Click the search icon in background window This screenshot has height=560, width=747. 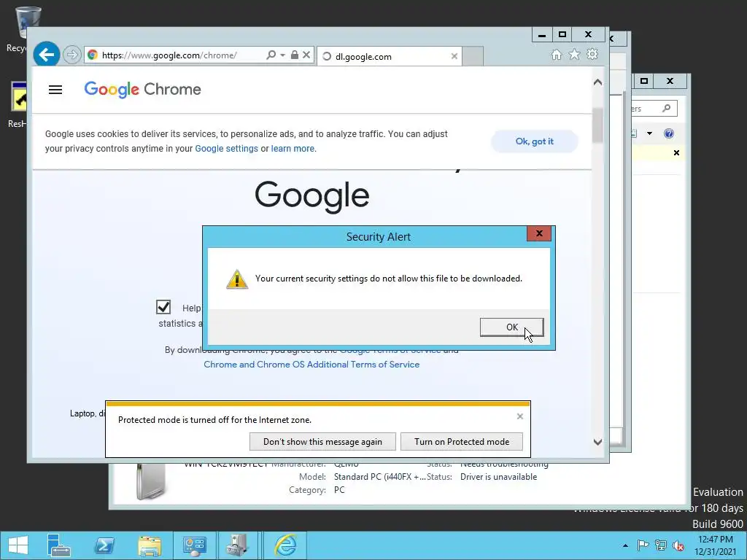667,109
